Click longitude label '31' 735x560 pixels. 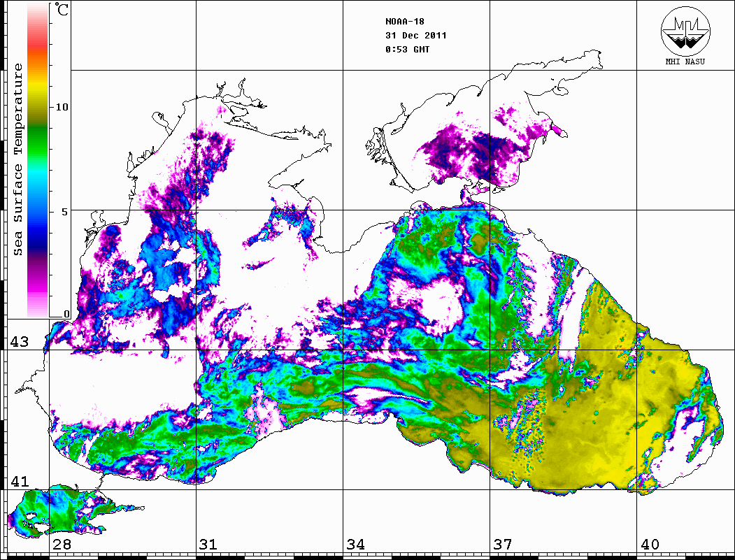208,544
